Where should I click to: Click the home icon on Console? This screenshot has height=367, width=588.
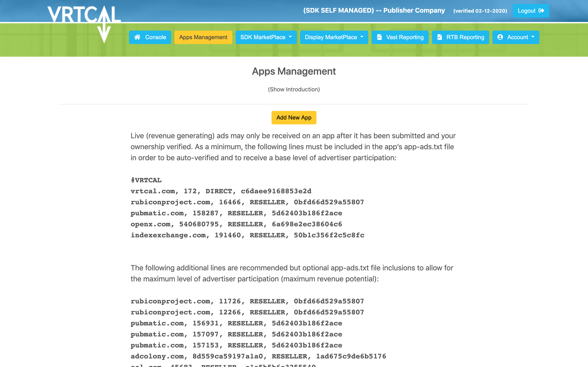click(137, 37)
